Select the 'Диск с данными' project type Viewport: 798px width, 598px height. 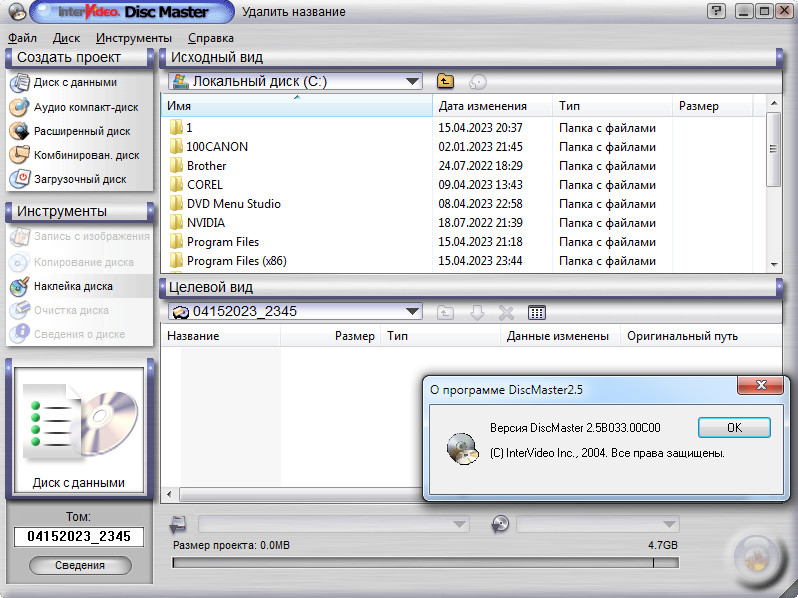(75, 83)
